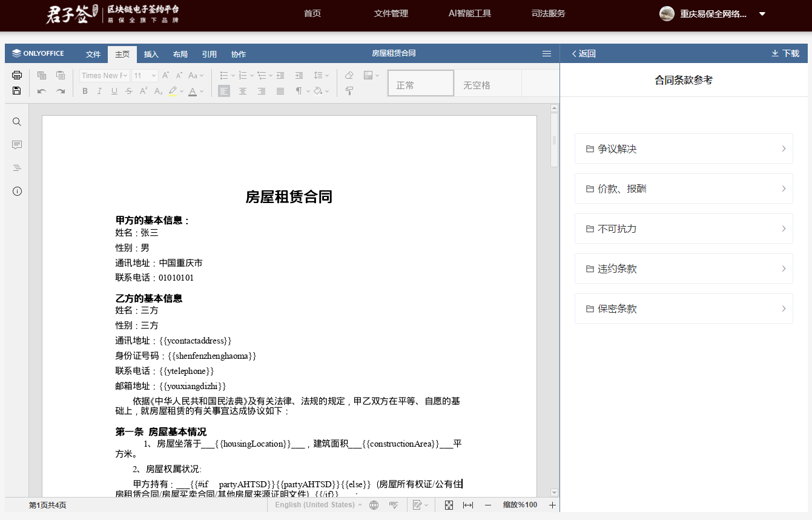Click the fit to page icon

(x=449, y=505)
